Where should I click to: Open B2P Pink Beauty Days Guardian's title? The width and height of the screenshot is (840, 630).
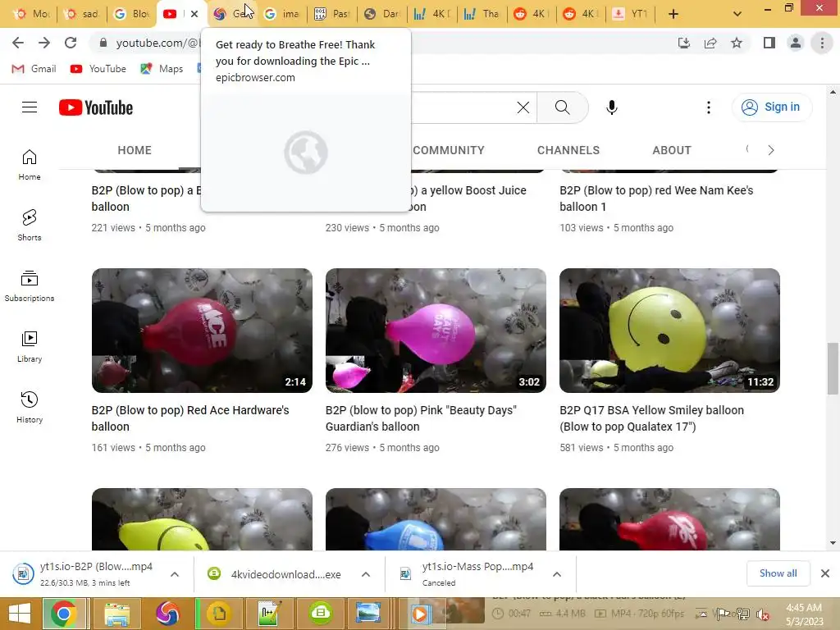pos(421,418)
